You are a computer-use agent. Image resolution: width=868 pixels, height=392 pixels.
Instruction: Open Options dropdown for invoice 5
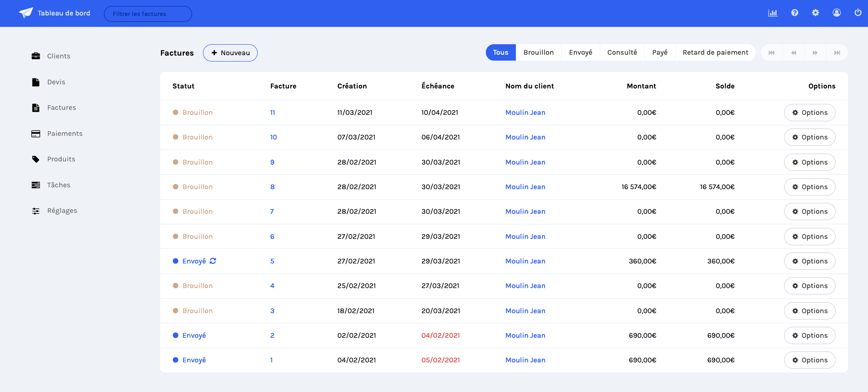810,261
